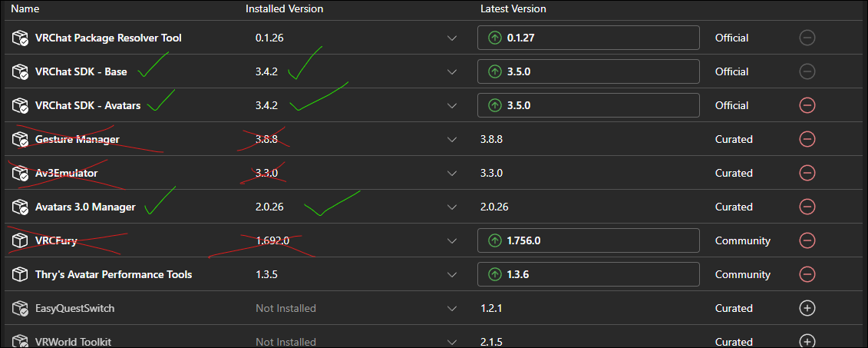Click the Name column header
Screen dimensions: 868x348
point(25,9)
